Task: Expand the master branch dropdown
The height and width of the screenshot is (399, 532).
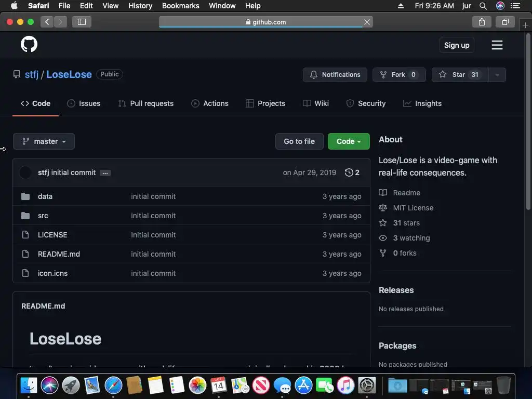Action: coord(44,141)
